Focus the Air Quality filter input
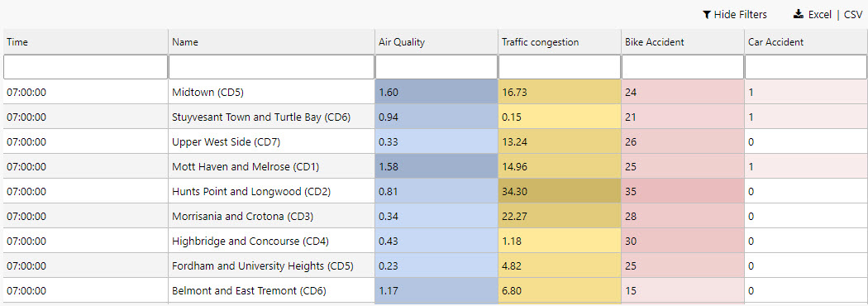This screenshot has height=306, width=868. pyautogui.click(x=436, y=67)
